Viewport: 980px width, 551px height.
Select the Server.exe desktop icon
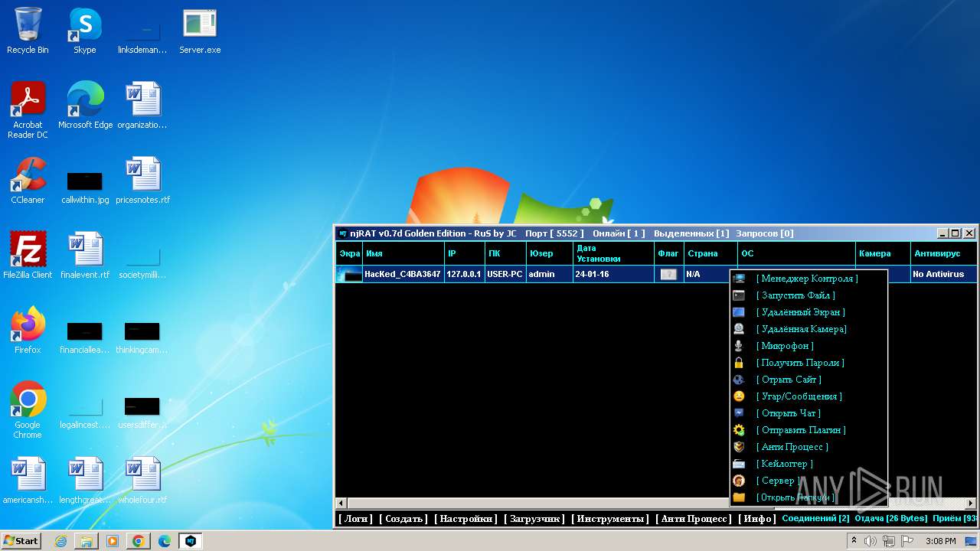(x=200, y=31)
